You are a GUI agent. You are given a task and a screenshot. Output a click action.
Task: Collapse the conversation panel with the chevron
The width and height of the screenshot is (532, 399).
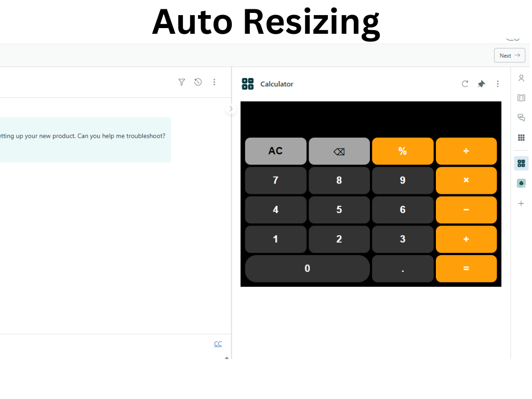231,109
